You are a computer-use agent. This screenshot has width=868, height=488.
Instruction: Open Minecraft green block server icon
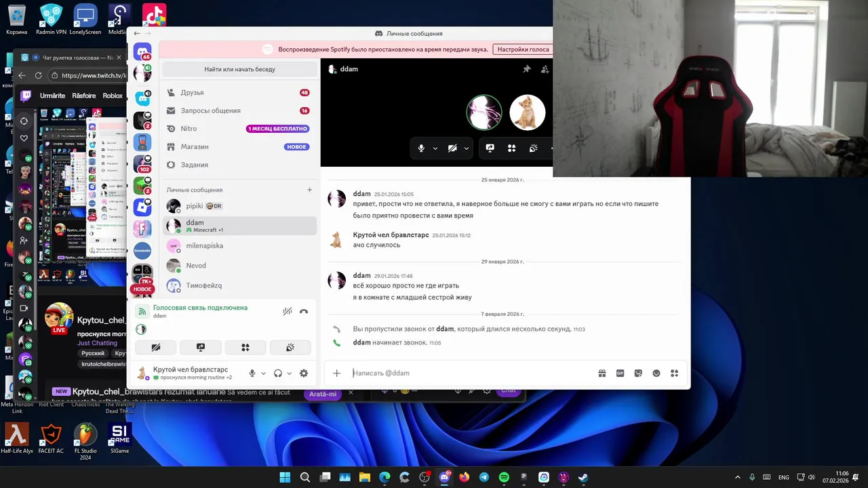tap(142, 185)
